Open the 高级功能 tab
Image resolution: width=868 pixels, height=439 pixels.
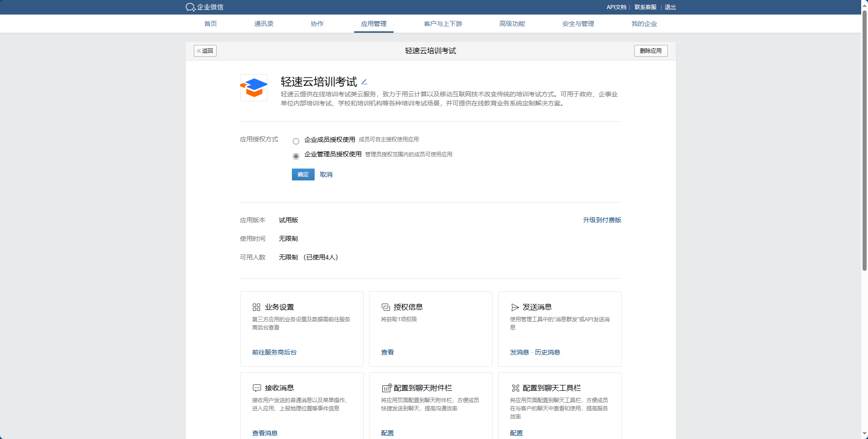pyautogui.click(x=512, y=24)
